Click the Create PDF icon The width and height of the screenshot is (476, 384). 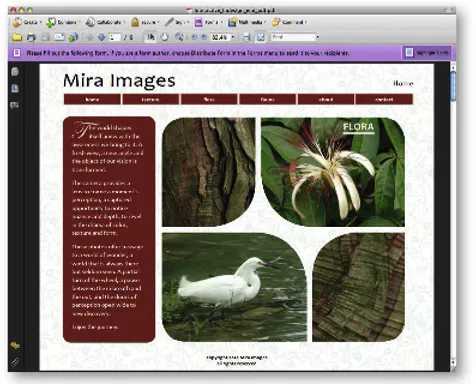17,22
